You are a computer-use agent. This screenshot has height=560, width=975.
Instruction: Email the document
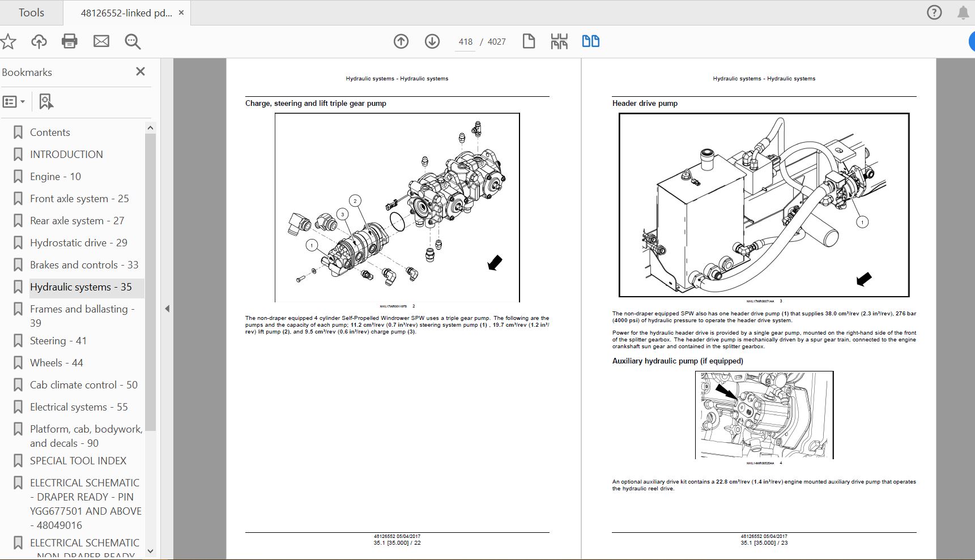(101, 41)
